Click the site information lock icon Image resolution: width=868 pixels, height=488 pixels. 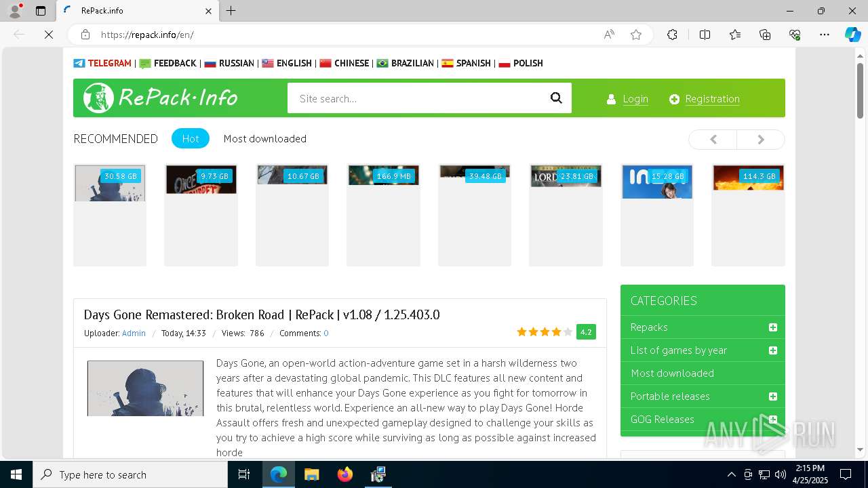(x=85, y=35)
